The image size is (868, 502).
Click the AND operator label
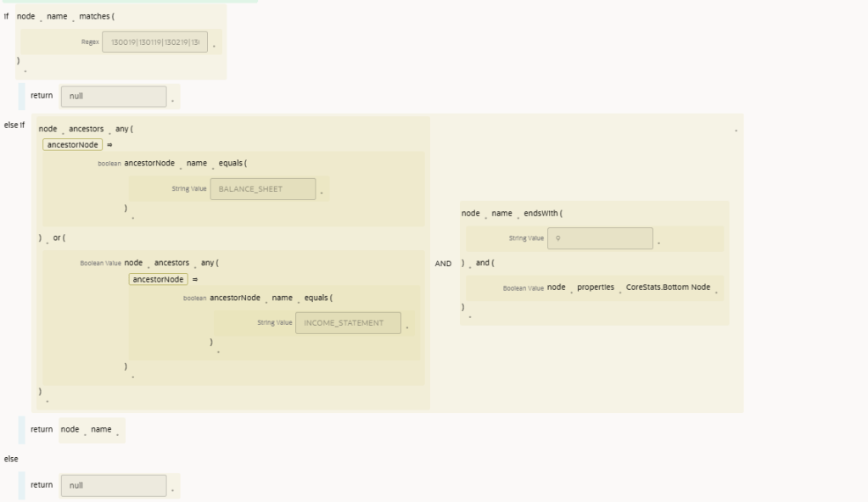(444, 264)
